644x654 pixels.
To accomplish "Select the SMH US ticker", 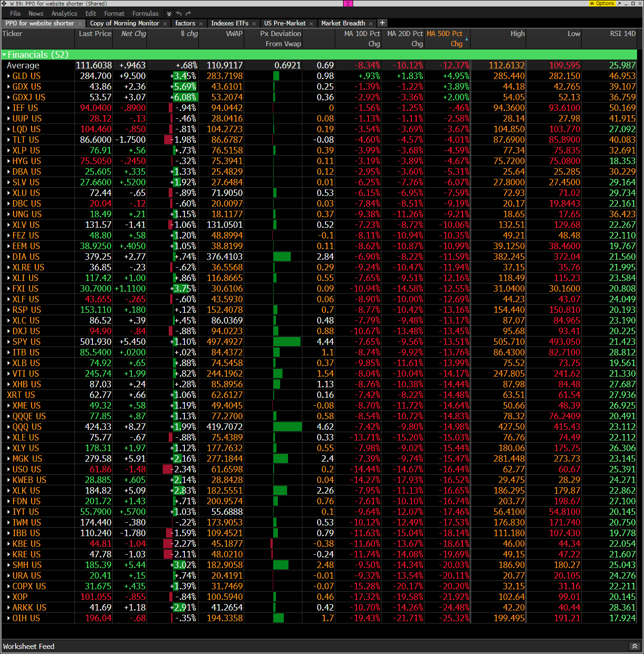I will (27, 565).
